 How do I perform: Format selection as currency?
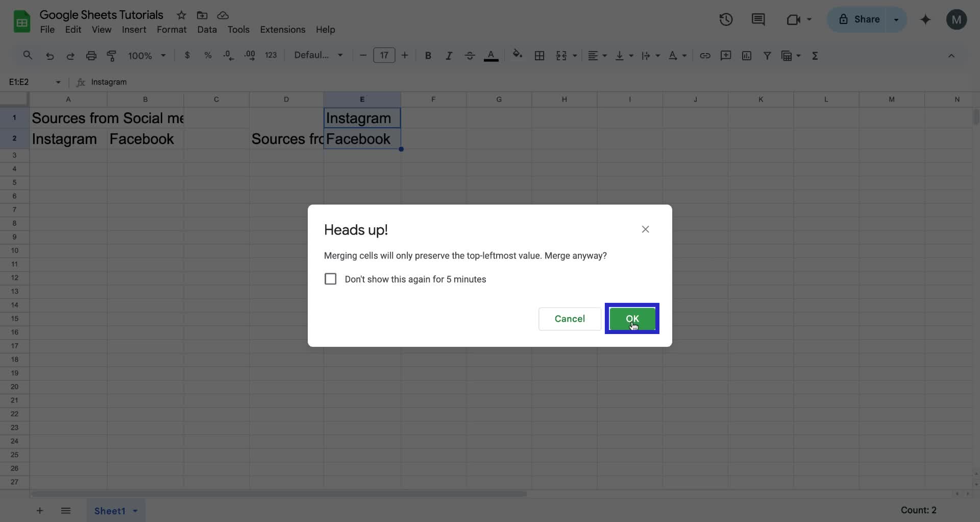click(187, 55)
